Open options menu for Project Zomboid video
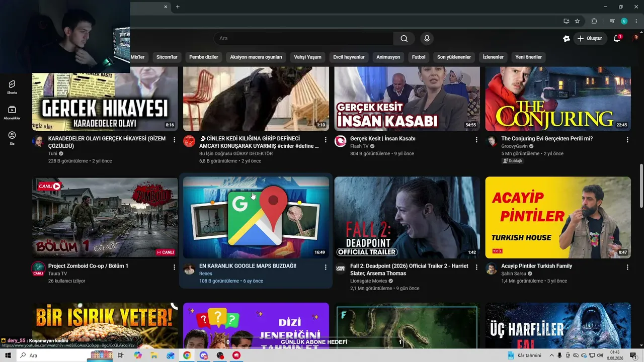 (174, 267)
